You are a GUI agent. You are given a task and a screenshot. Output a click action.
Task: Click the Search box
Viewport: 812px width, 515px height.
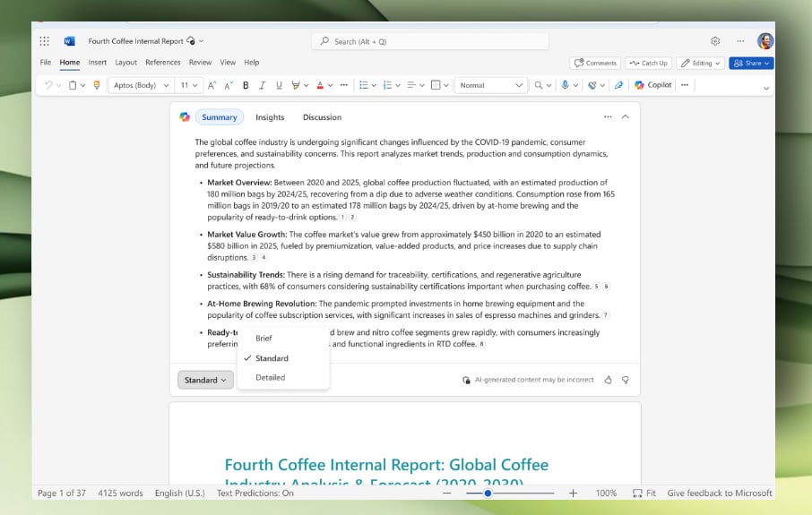[430, 41]
